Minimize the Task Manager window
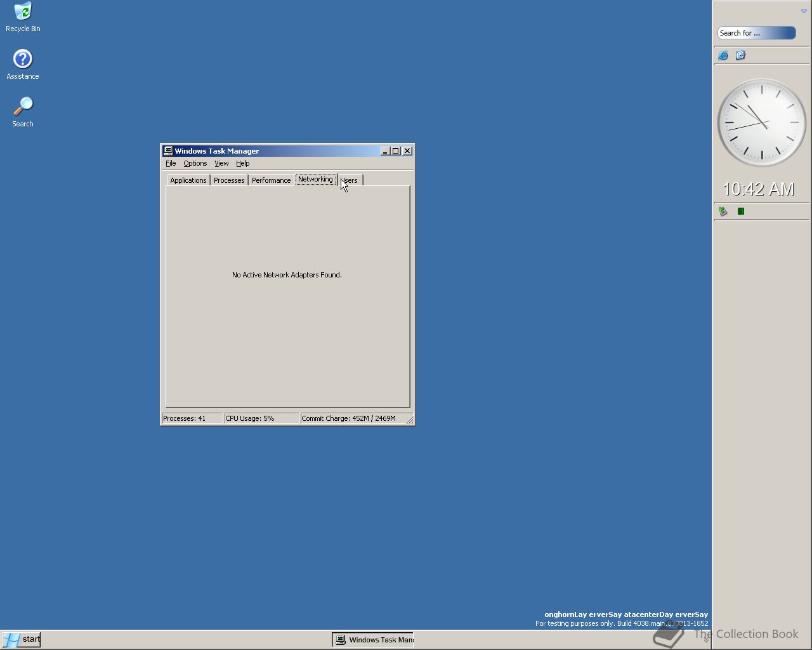Viewport: 812px width, 650px height. (x=384, y=150)
